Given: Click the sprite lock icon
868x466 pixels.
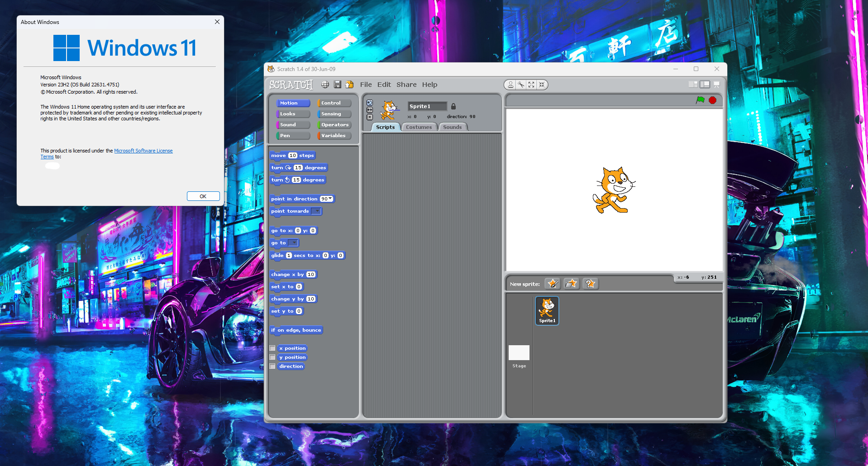Looking at the screenshot, I should [x=453, y=106].
